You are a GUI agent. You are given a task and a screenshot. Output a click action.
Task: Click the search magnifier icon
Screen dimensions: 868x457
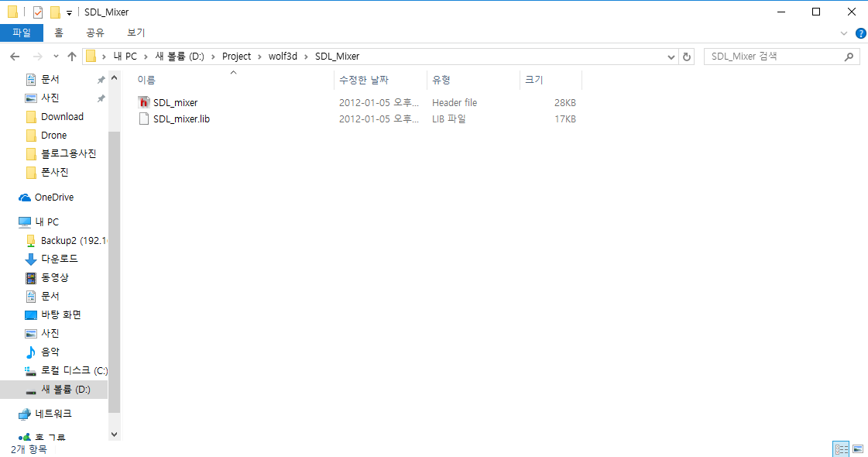click(x=849, y=57)
